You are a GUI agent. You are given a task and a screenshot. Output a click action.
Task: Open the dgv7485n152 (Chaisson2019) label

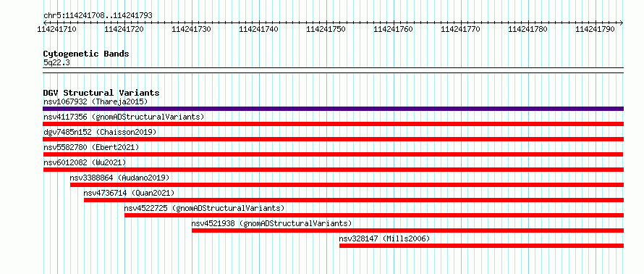point(100,132)
